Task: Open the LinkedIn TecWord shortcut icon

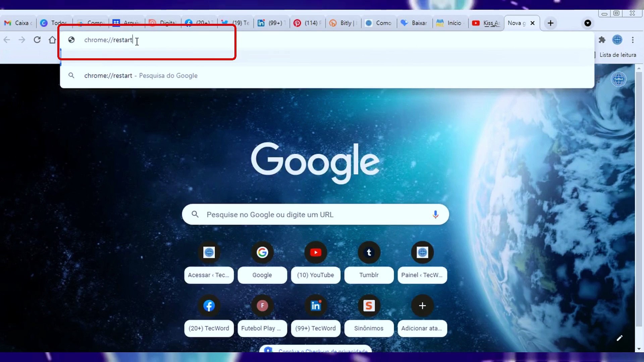Action: (x=316, y=306)
